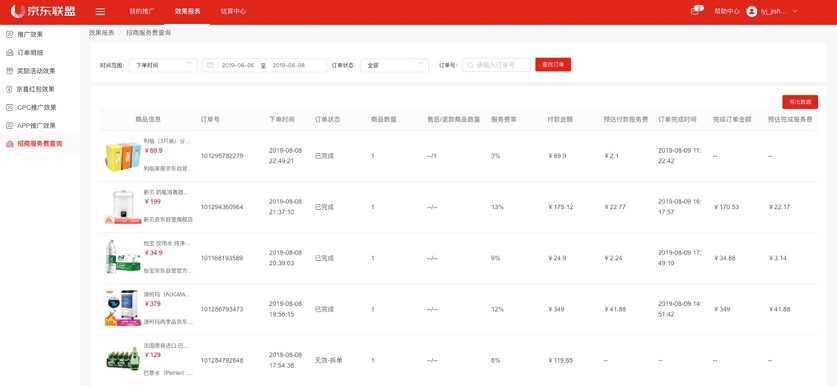This screenshot has width=837, height=386.
Task: Click the 付款金额 column header
Action: tap(560, 119)
